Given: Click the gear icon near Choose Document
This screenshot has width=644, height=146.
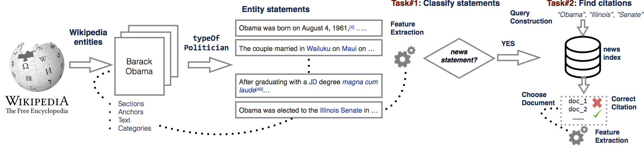Looking at the screenshot, I should point(578,136).
